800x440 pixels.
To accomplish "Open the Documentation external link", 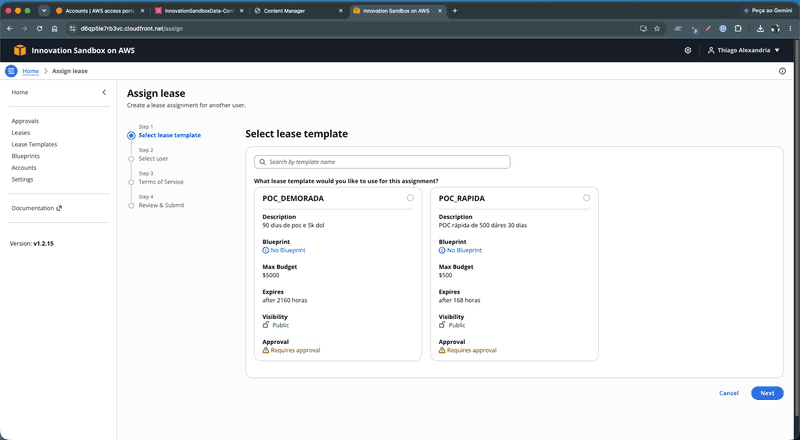I will coord(37,208).
